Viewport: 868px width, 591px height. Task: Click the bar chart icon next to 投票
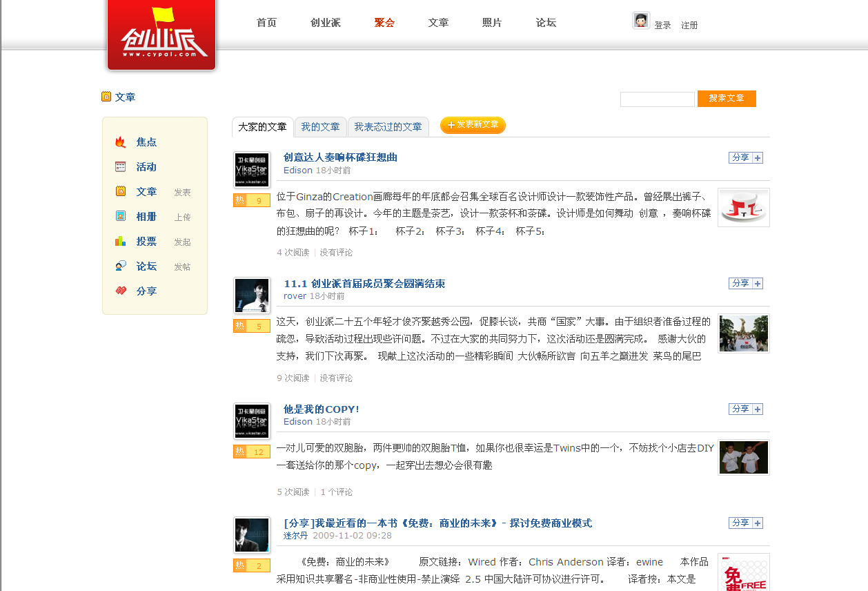pyautogui.click(x=121, y=241)
